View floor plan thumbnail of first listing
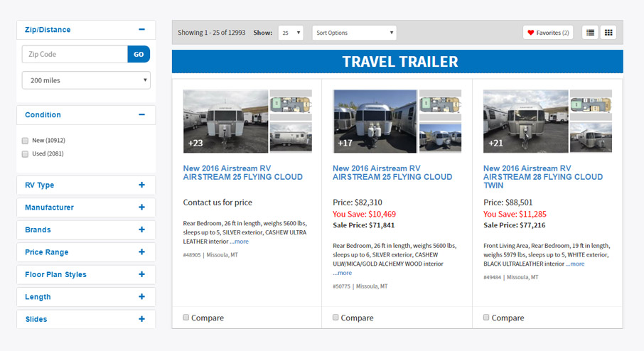The width and height of the screenshot is (644, 351). pyautogui.click(x=291, y=105)
